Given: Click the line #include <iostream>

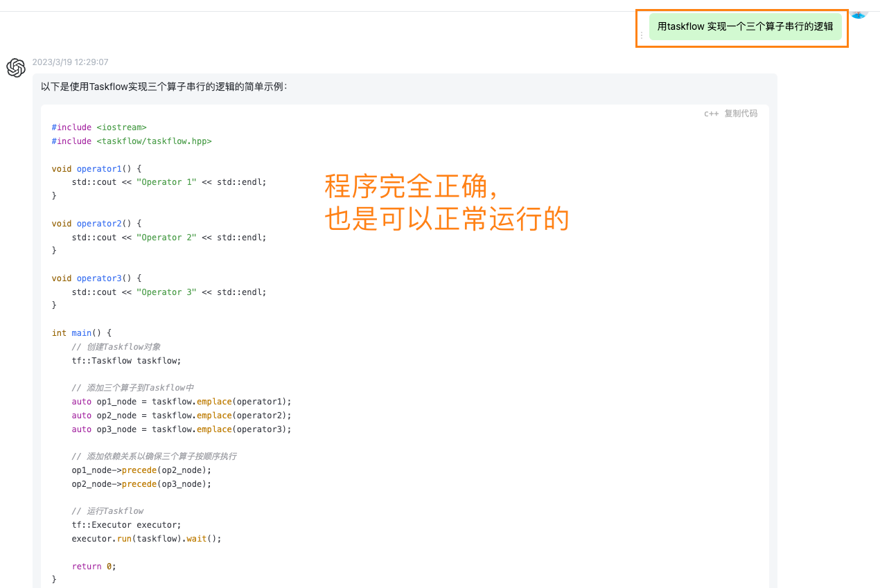Looking at the screenshot, I should [99, 127].
